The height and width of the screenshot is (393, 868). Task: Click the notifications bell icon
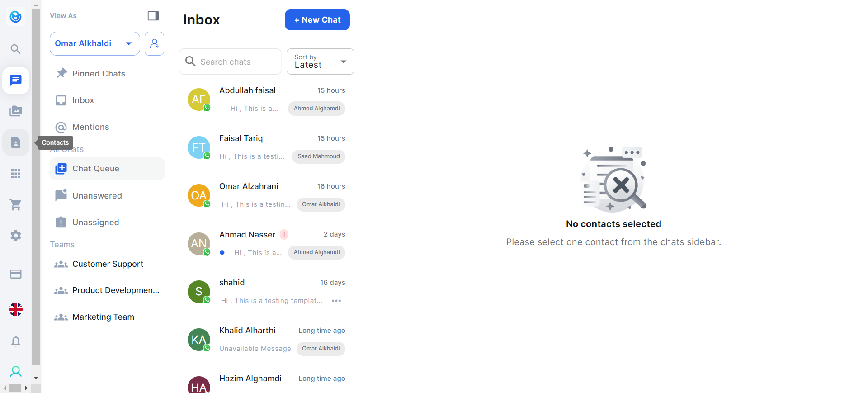coord(16,341)
